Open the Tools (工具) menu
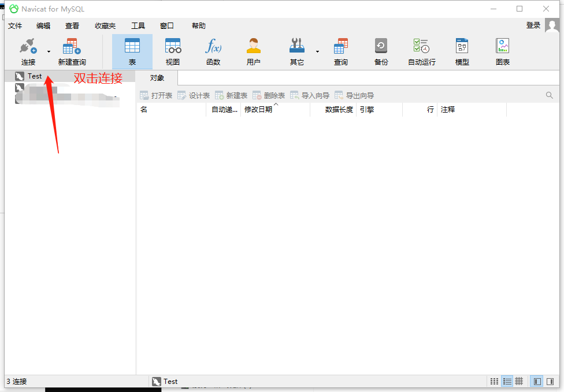 click(x=138, y=26)
